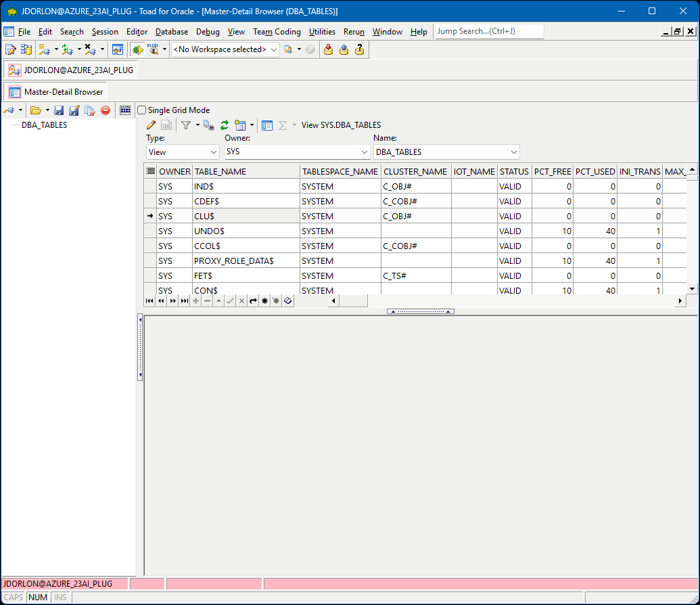Open a new Editor window from main toolbar
Screen dimensions: 700x605
point(10,49)
